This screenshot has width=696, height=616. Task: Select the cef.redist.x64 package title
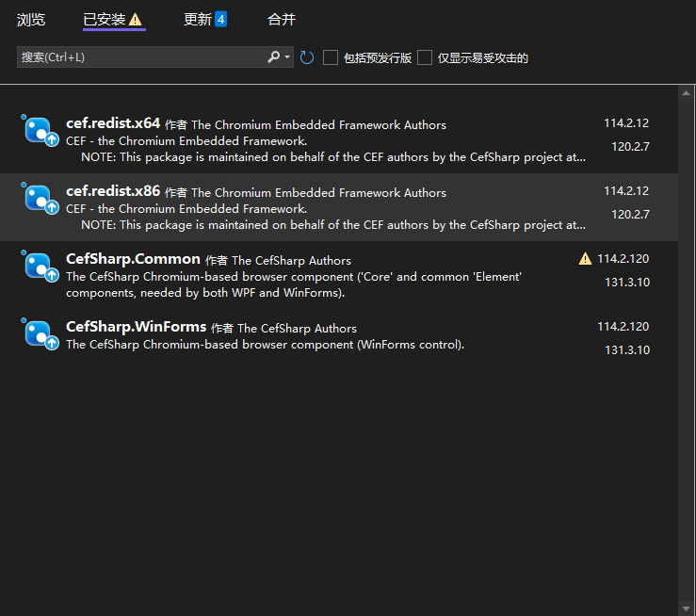coord(113,123)
